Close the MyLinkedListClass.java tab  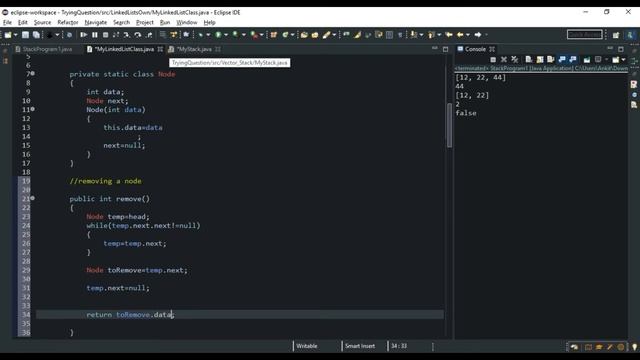pyautogui.click(x=160, y=49)
